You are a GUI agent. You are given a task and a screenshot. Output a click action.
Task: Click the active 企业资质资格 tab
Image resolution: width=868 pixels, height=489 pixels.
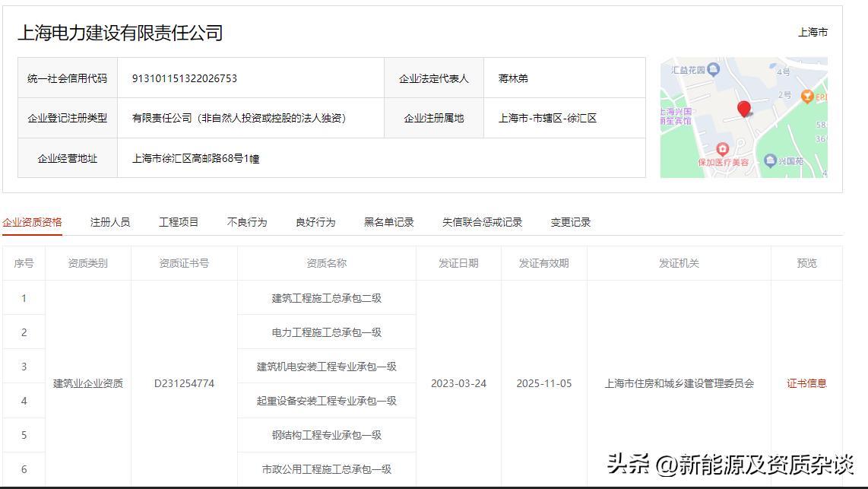[x=31, y=221]
